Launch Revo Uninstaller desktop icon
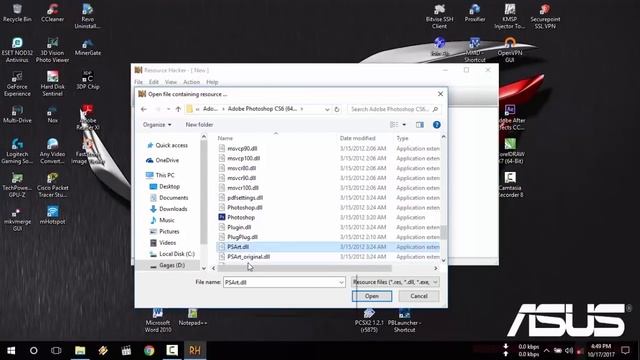 tap(87, 16)
